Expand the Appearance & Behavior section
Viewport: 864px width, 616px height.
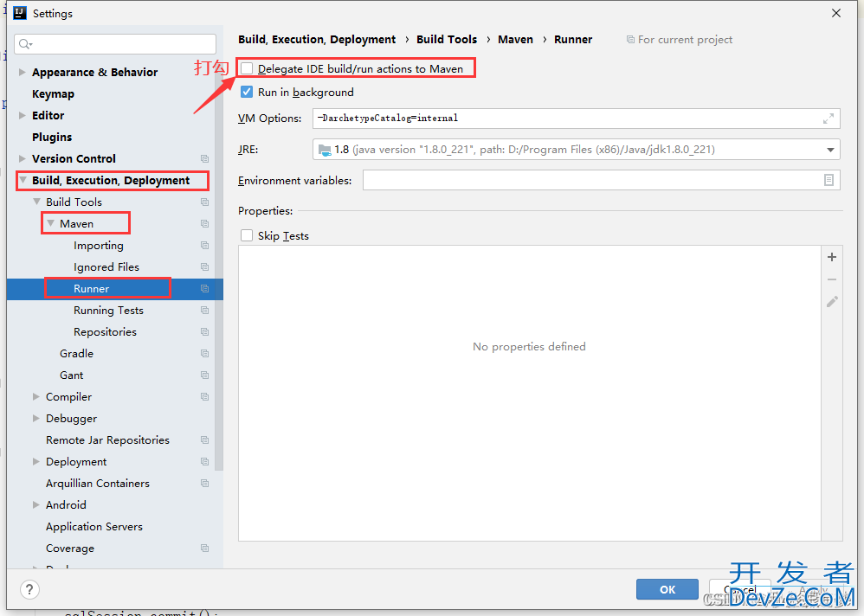pyautogui.click(x=22, y=72)
